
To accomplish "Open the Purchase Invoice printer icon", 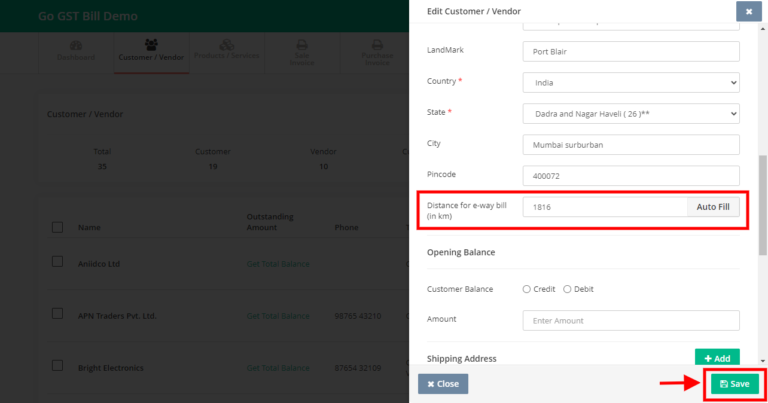I will [x=376, y=45].
